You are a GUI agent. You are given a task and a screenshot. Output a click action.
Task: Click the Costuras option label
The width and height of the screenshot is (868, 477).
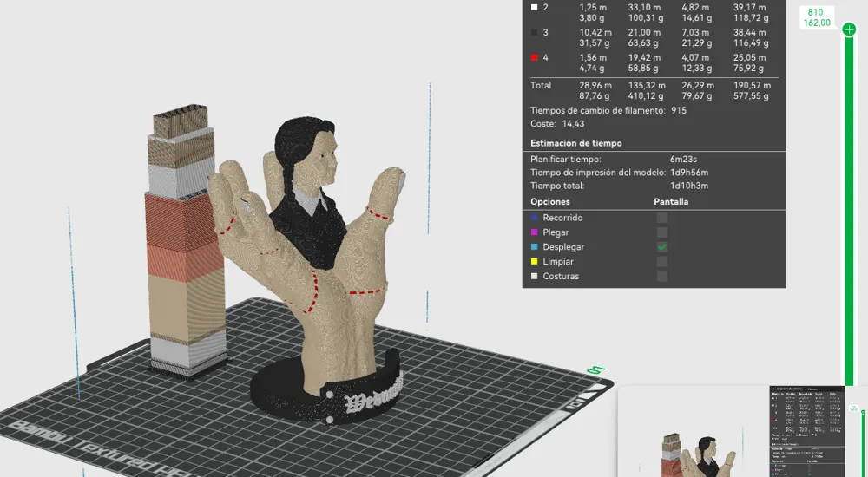[x=561, y=276]
